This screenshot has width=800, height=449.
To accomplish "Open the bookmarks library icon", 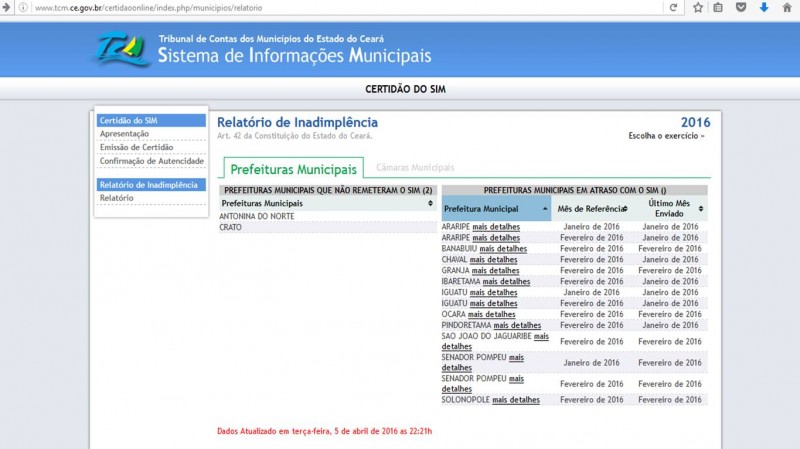I will [x=718, y=7].
